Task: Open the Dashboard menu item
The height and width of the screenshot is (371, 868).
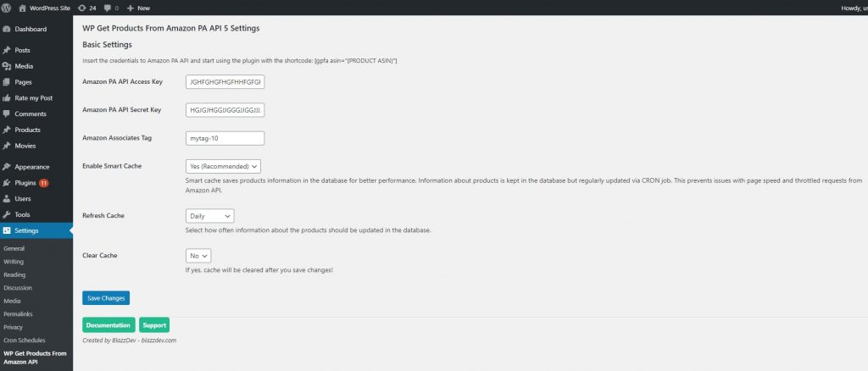Action: point(36,30)
